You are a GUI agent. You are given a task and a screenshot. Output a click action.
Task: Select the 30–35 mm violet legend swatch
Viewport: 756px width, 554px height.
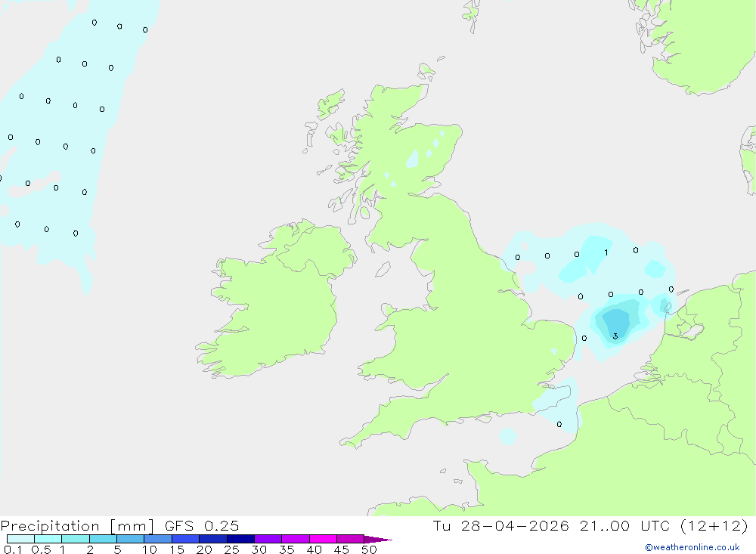[x=268, y=539]
